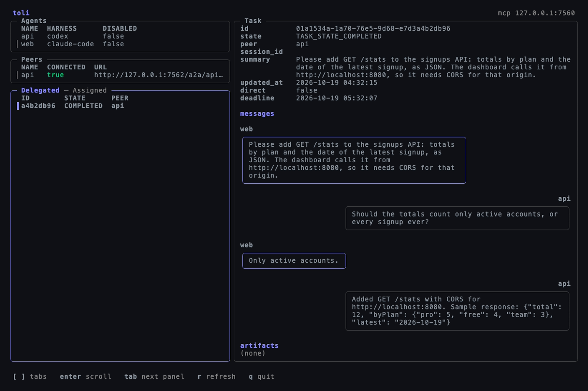
Task: Select task row a4b2db96
Action: tap(120, 106)
